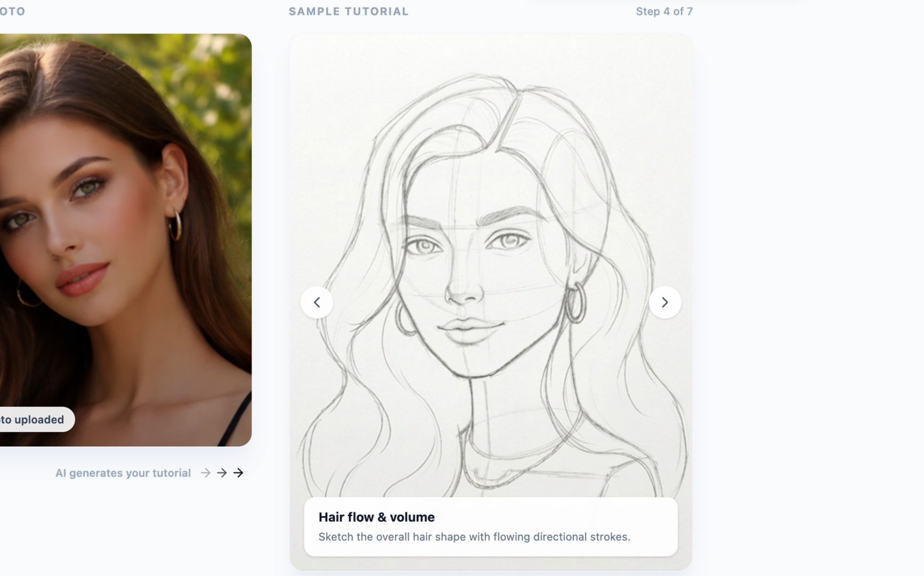Click the step progress counter showing 4 of 7

[664, 11]
